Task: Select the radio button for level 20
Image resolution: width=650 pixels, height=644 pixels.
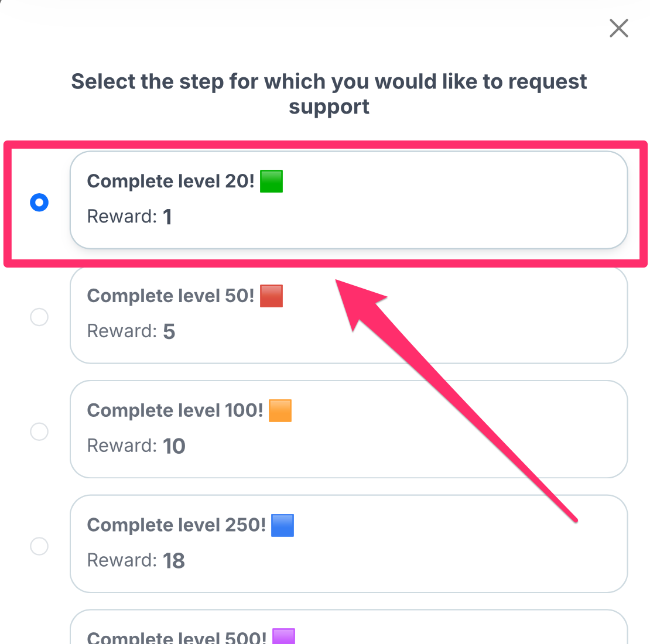Action: 39,203
